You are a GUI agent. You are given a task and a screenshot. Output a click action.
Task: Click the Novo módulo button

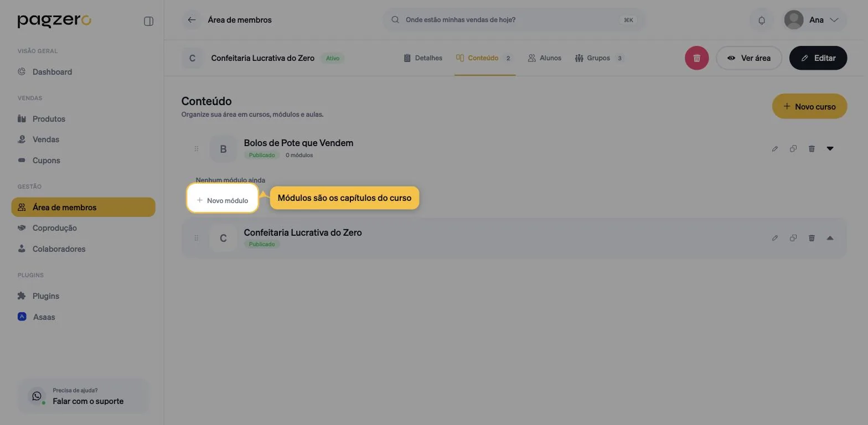point(223,200)
